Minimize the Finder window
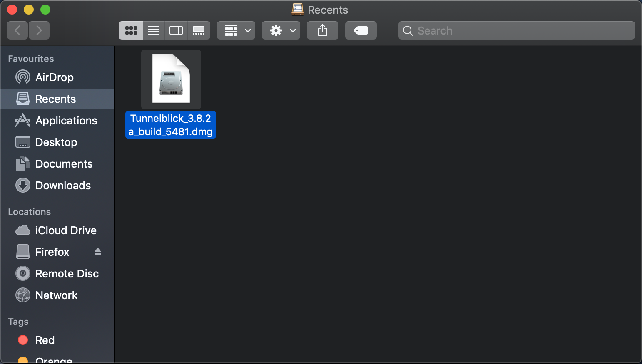642x364 pixels. point(29,10)
